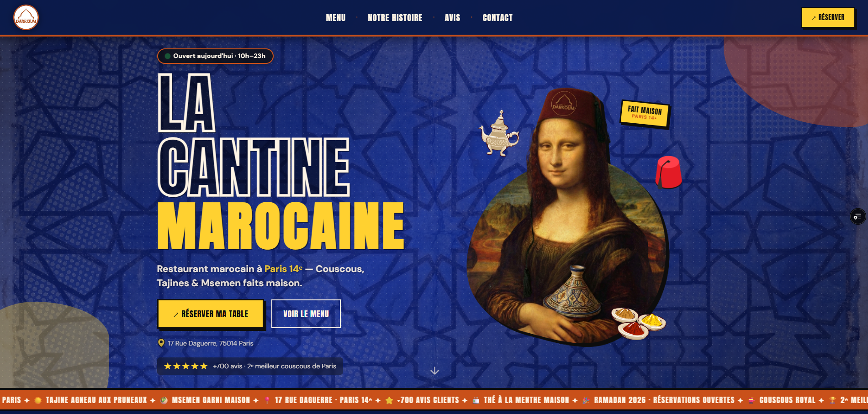868x414 pixels.
Task: Click the five-star rating badge
Action: [x=250, y=366]
